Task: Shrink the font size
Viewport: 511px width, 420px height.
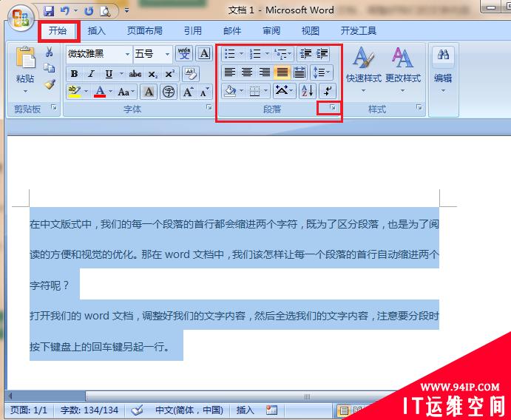Action: click(x=205, y=92)
